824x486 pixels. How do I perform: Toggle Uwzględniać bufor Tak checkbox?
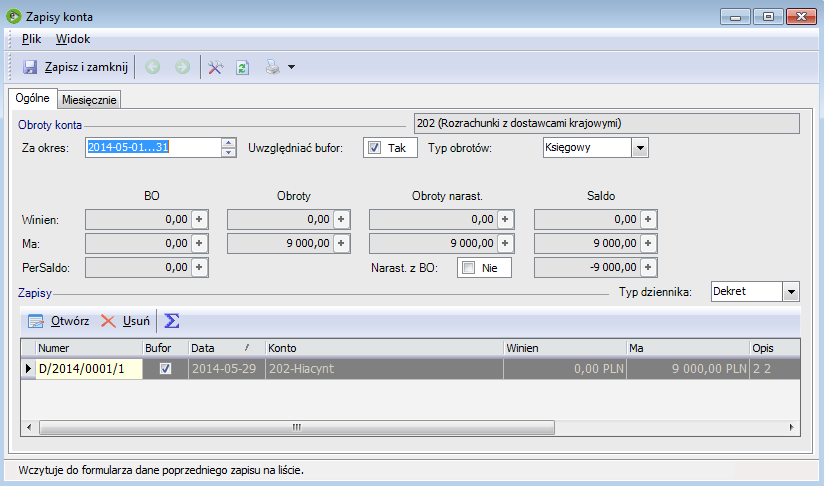(x=374, y=148)
